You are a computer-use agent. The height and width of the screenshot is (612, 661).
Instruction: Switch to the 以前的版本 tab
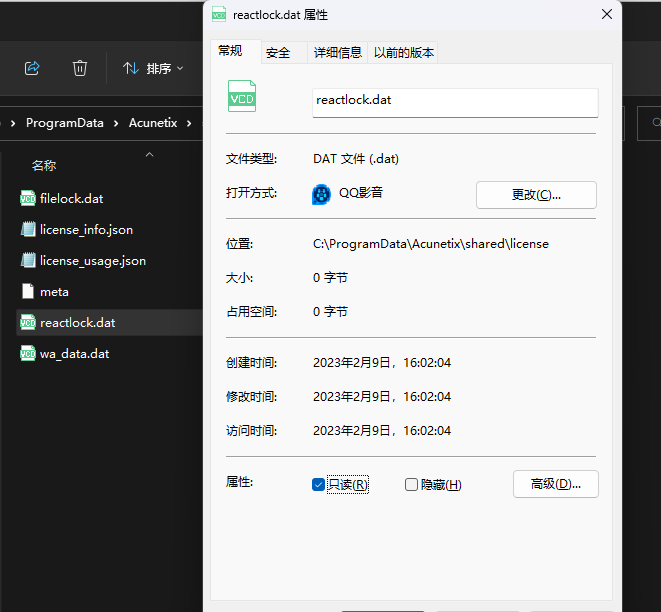(x=403, y=53)
